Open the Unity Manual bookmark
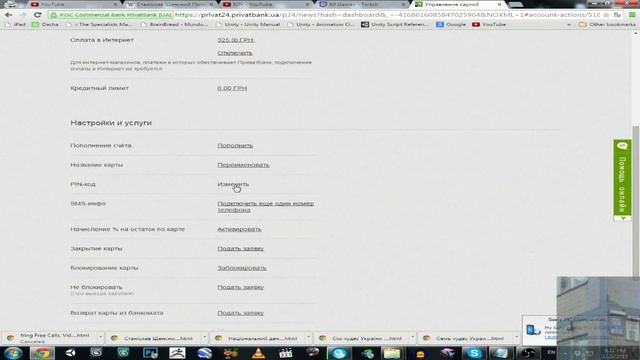 click(x=248, y=24)
